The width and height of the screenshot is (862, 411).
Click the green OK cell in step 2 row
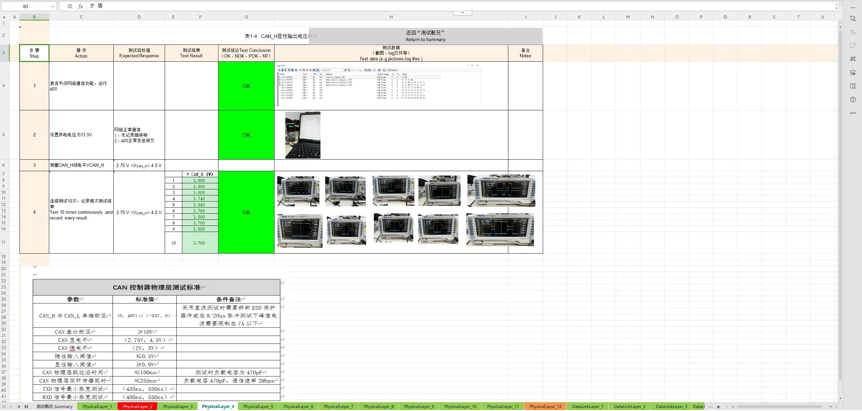(x=246, y=135)
